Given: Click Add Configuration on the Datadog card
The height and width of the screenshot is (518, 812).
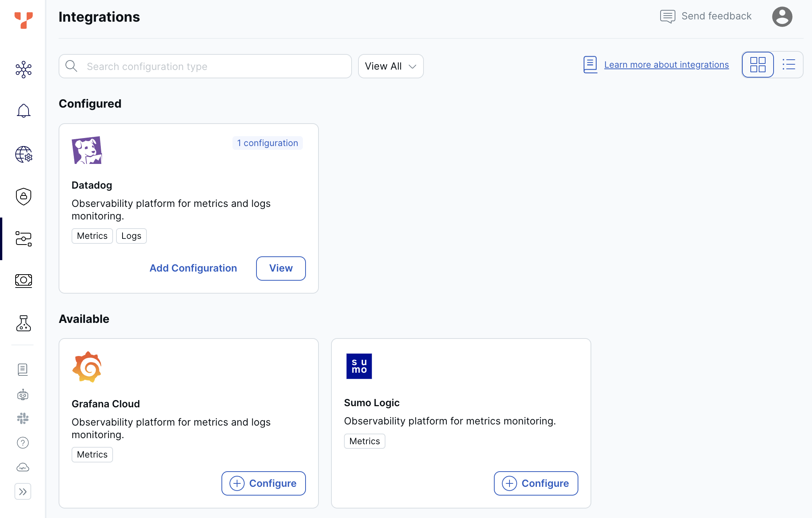Looking at the screenshot, I should coord(193,268).
